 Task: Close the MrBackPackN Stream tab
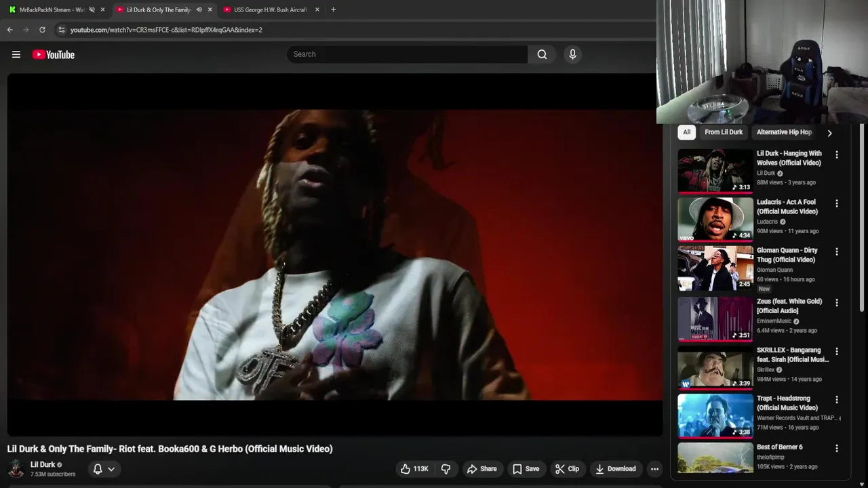103,9
